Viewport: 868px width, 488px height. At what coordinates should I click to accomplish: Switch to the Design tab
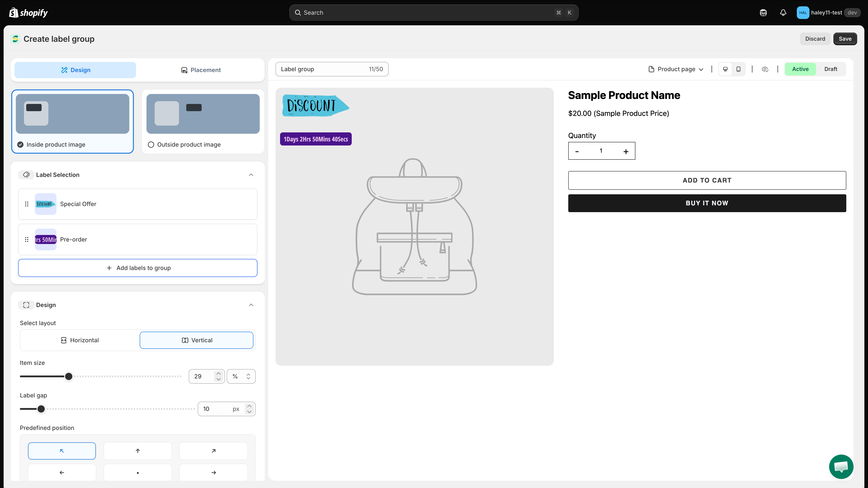click(75, 70)
